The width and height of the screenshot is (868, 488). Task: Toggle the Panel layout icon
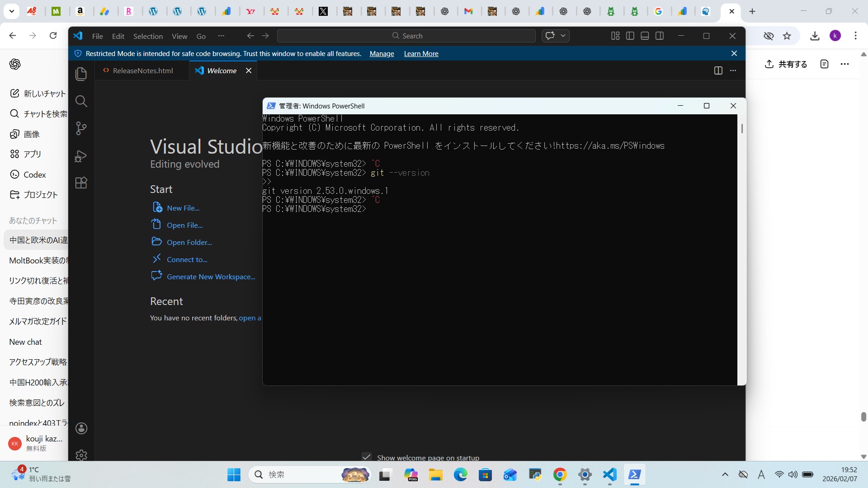(645, 36)
